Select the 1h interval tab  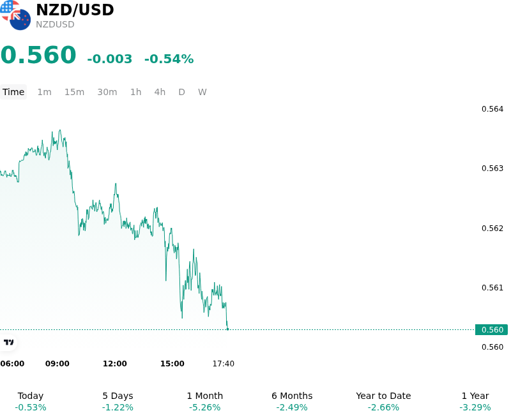coord(136,92)
